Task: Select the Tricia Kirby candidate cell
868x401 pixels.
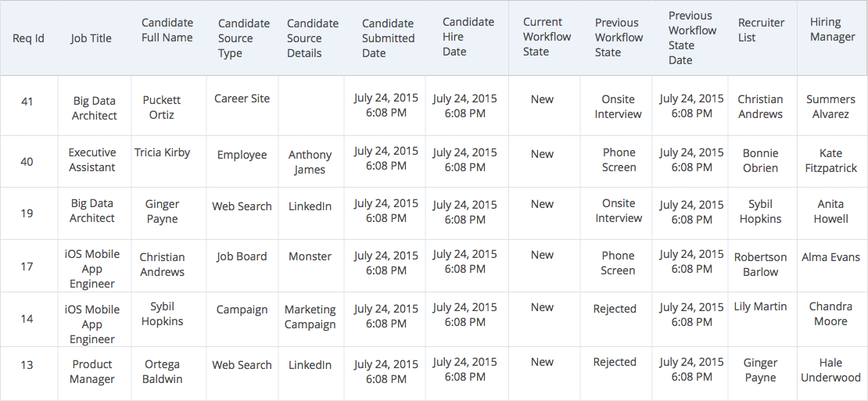Action: (x=162, y=152)
